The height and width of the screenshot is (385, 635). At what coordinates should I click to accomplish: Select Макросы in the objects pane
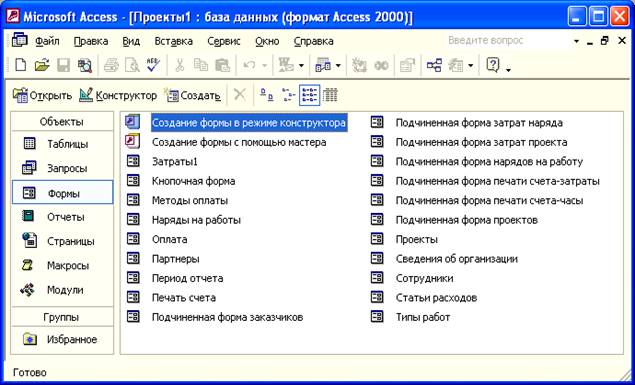coord(62,266)
